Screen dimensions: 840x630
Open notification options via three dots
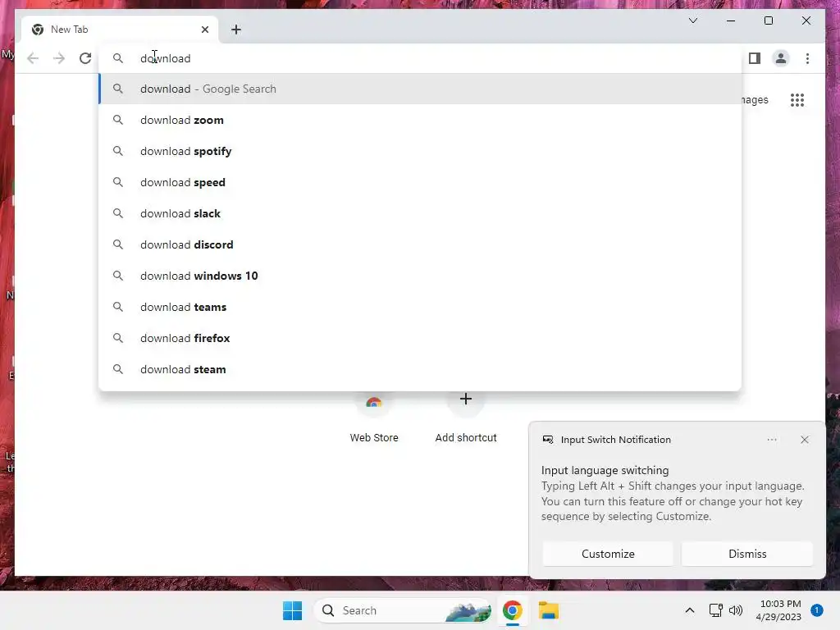coord(771,440)
